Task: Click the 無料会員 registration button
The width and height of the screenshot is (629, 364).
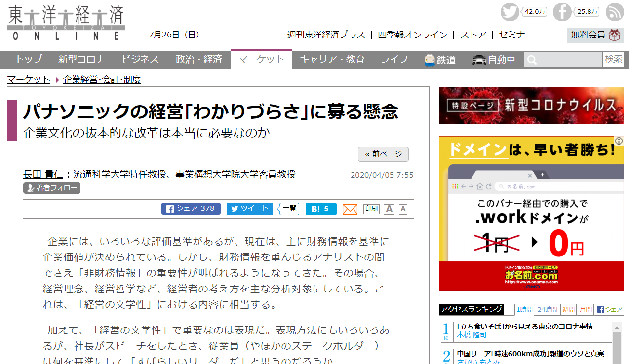Action: pyautogui.click(x=594, y=35)
